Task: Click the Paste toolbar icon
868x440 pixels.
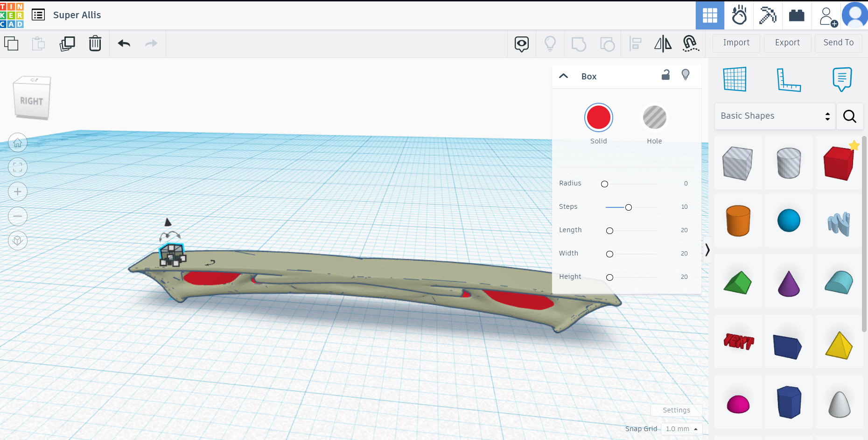Action: coord(39,43)
